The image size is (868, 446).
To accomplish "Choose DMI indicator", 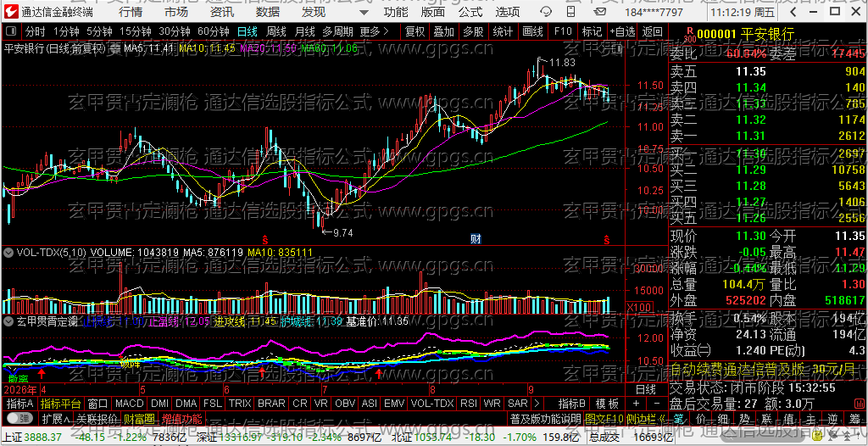I will tap(160, 403).
